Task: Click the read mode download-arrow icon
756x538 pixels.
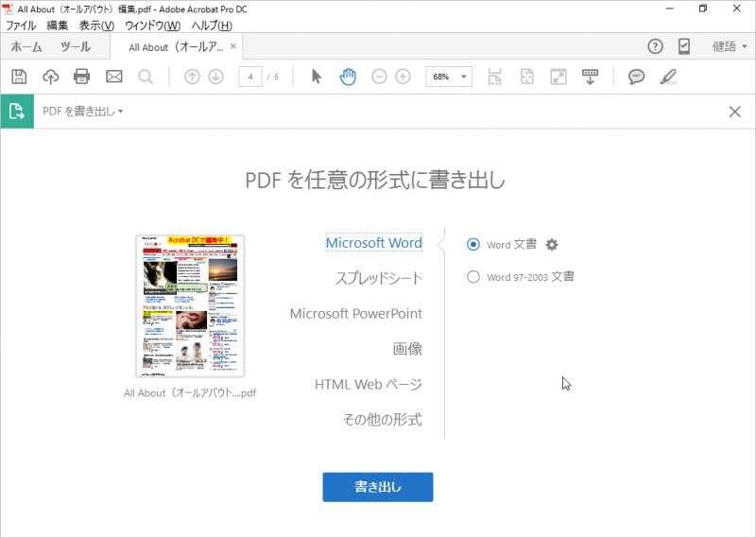Action: pos(590,77)
